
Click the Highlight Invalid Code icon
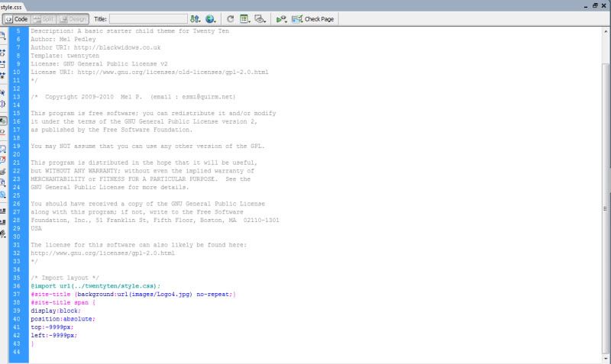click(x=4, y=132)
